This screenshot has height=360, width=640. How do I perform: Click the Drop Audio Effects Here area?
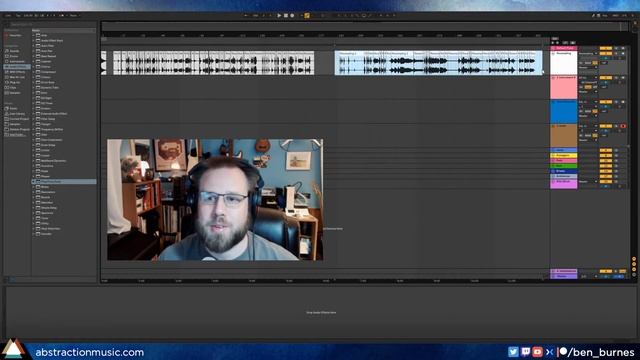(321, 312)
